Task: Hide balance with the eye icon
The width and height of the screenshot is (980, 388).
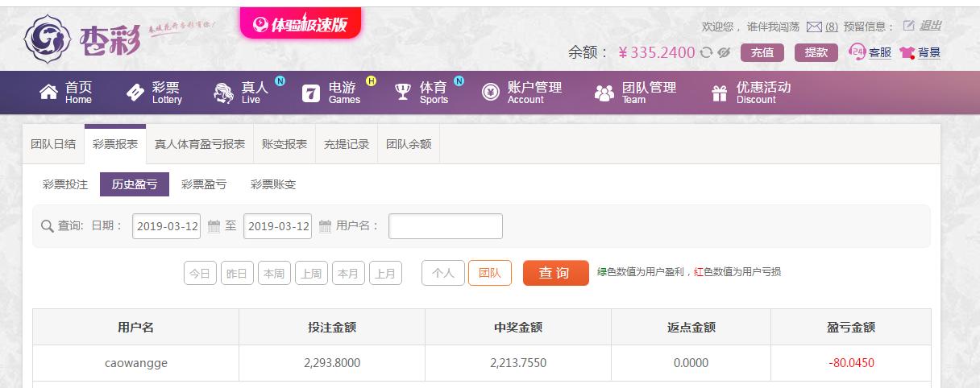Action: pyautogui.click(x=724, y=53)
